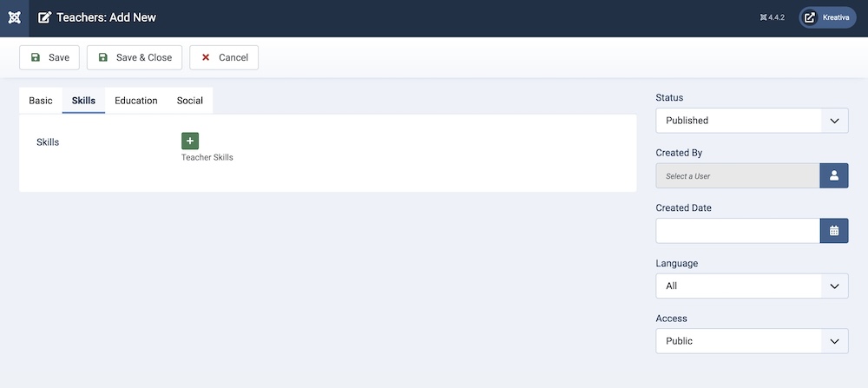Click the Joomla 4.4.2 version indicator

pos(773,17)
